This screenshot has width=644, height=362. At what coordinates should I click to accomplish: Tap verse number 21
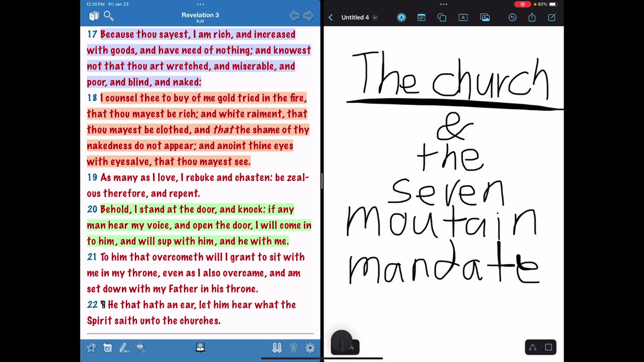click(92, 257)
